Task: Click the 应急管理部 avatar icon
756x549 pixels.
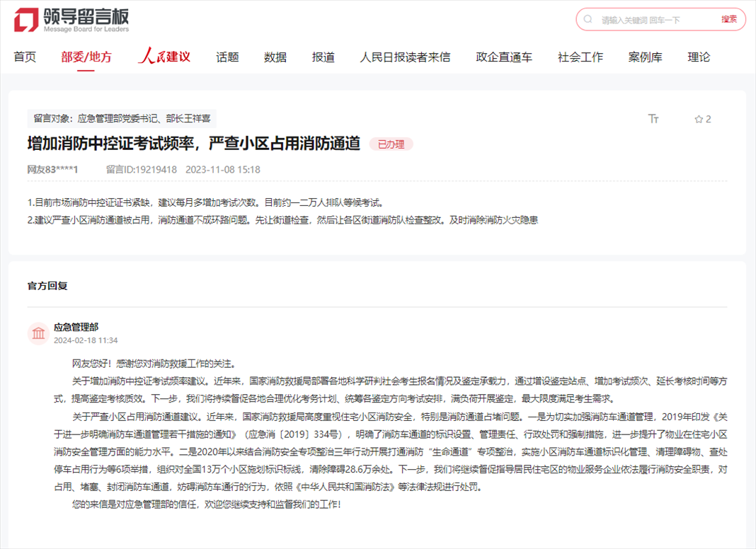Action: click(x=38, y=333)
